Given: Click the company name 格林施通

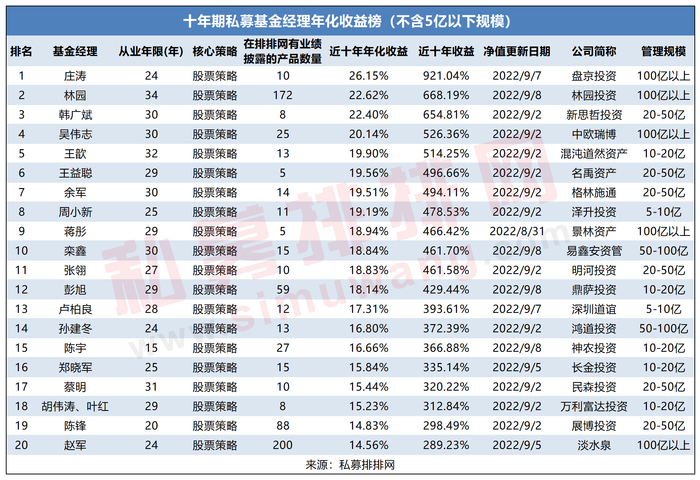Looking at the screenshot, I should coord(594,192).
